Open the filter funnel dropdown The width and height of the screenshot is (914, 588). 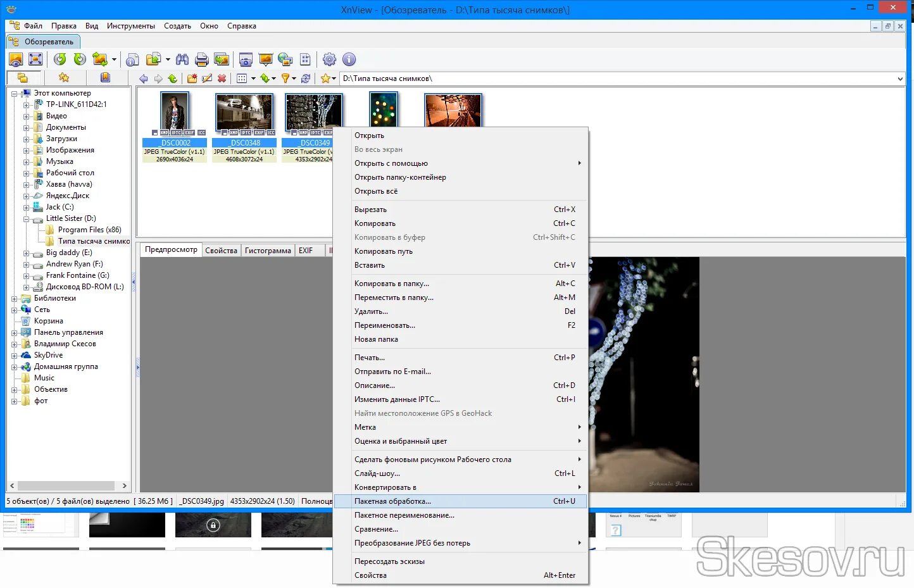click(x=288, y=78)
